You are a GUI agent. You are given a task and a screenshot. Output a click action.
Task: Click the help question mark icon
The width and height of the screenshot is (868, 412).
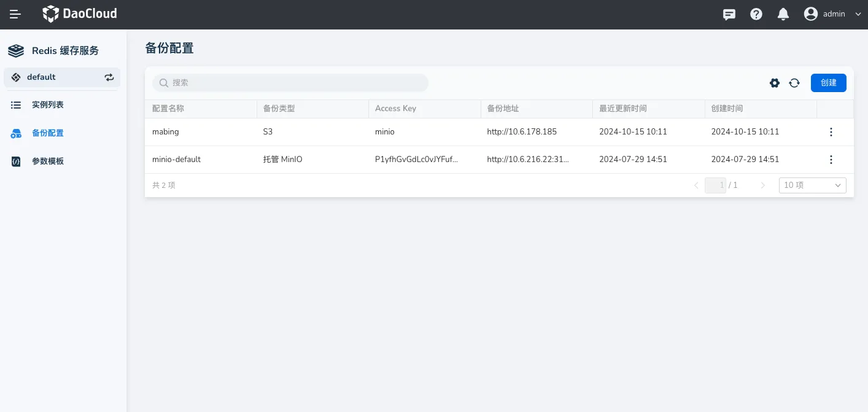(x=756, y=14)
